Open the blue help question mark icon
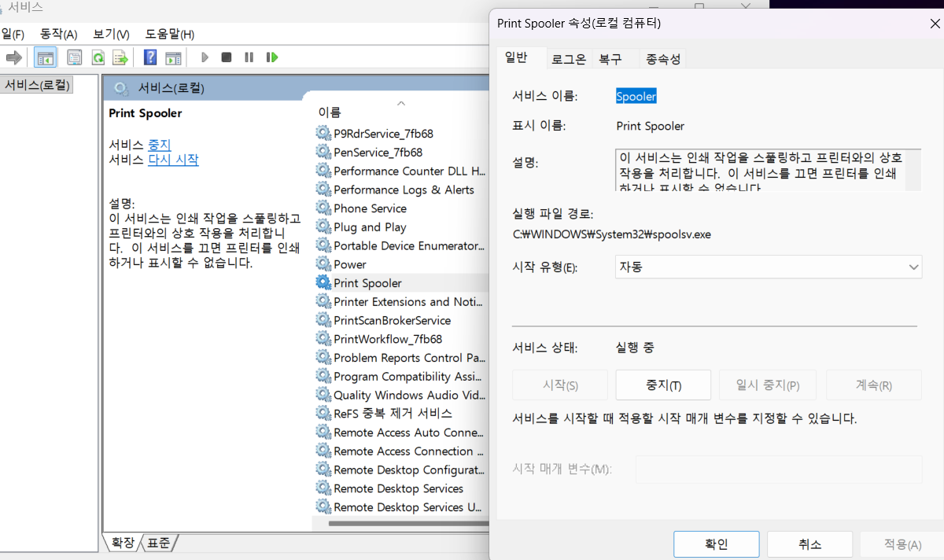This screenshot has height=560, width=944. tap(150, 57)
